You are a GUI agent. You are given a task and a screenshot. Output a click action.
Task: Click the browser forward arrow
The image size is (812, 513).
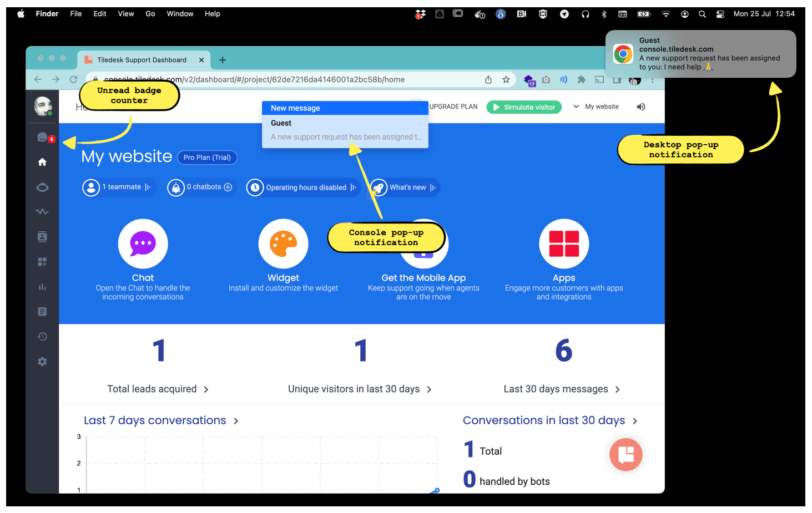coord(56,79)
